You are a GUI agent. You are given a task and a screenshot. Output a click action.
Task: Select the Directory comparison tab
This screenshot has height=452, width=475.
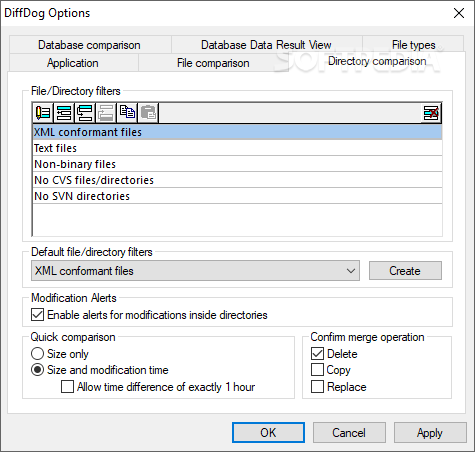[377, 61]
